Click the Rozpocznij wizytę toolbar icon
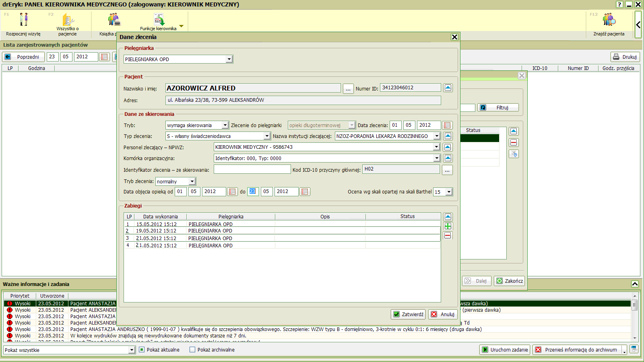Viewport: 644px width, 362px height. pyautogui.click(x=24, y=19)
